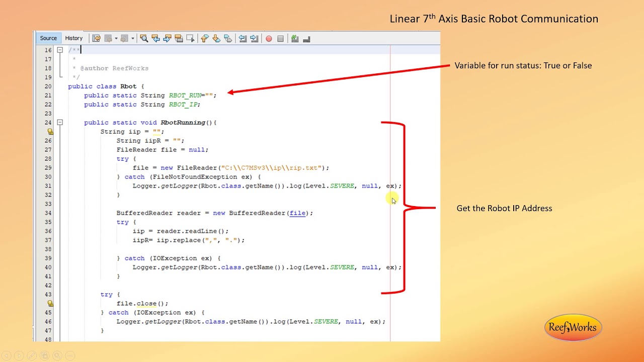644x362 pixels.
Task: Click line number 20 in gutter
Action: click(48, 86)
